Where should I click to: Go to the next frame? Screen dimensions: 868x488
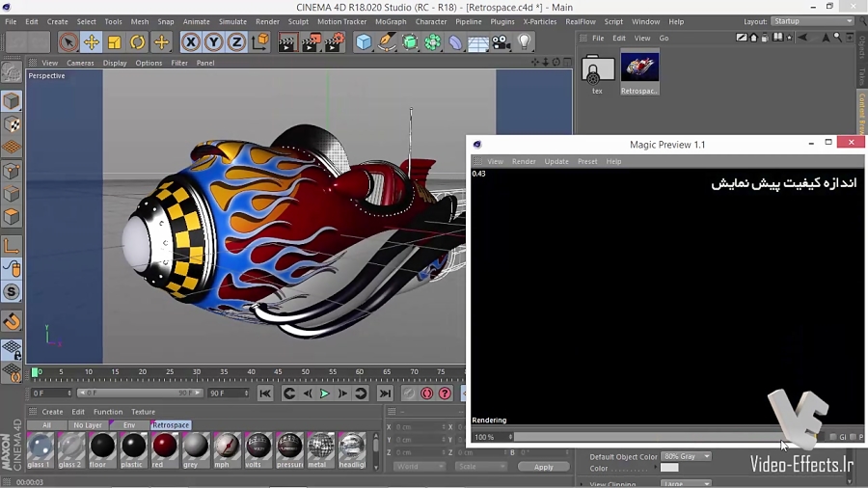click(342, 393)
